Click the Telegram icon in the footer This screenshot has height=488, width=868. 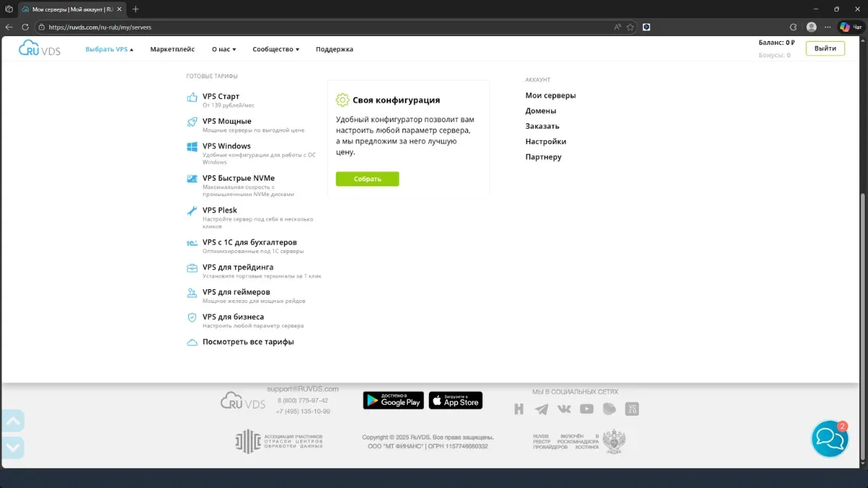pos(541,409)
